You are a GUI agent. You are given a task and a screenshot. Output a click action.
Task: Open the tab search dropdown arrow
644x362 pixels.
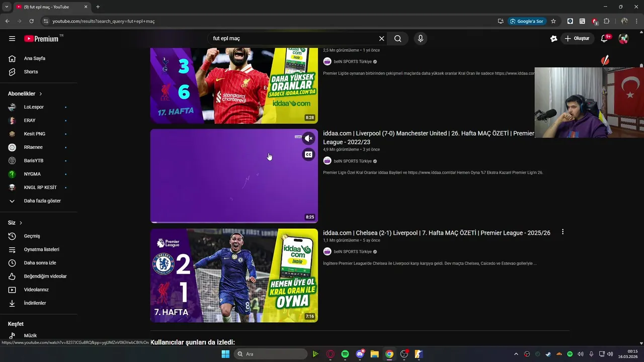(7, 7)
